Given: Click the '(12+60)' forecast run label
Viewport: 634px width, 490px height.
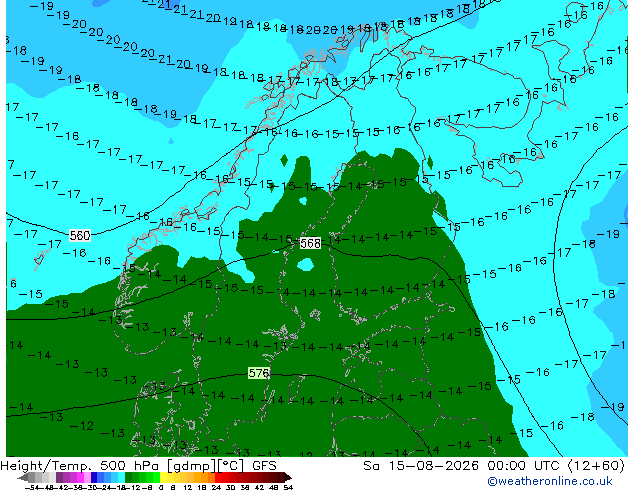Looking at the screenshot, I should pyautogui.click(x=596, y=466).
